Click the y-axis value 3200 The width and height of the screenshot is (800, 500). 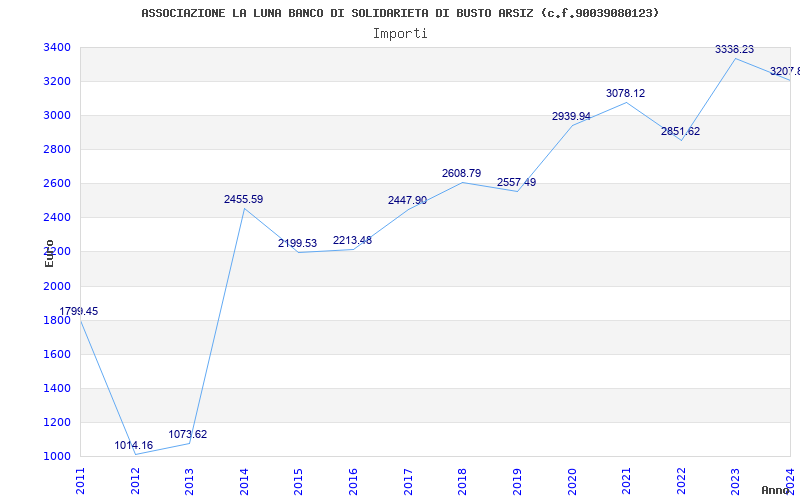[x=57, y=82]
